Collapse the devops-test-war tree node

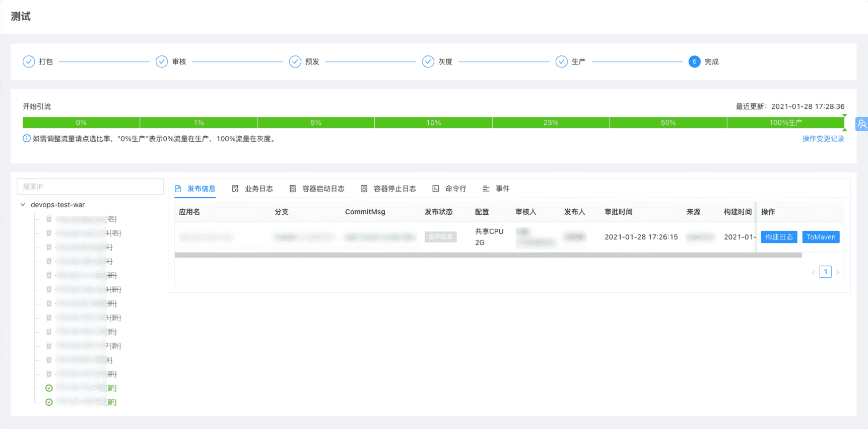point(23,205)
